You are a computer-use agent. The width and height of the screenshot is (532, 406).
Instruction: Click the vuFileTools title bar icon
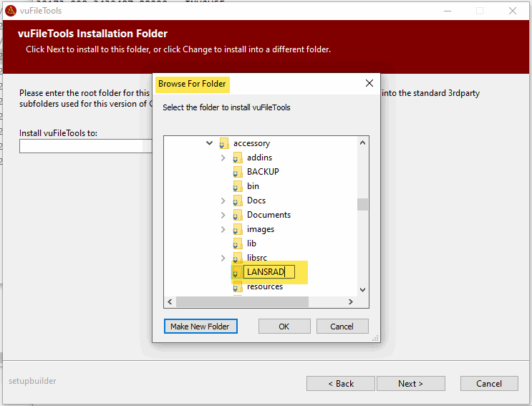[x=10, y=11]
